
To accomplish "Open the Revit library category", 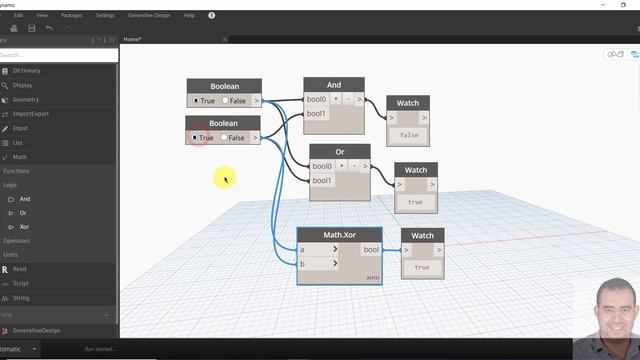I will point(58,269).
